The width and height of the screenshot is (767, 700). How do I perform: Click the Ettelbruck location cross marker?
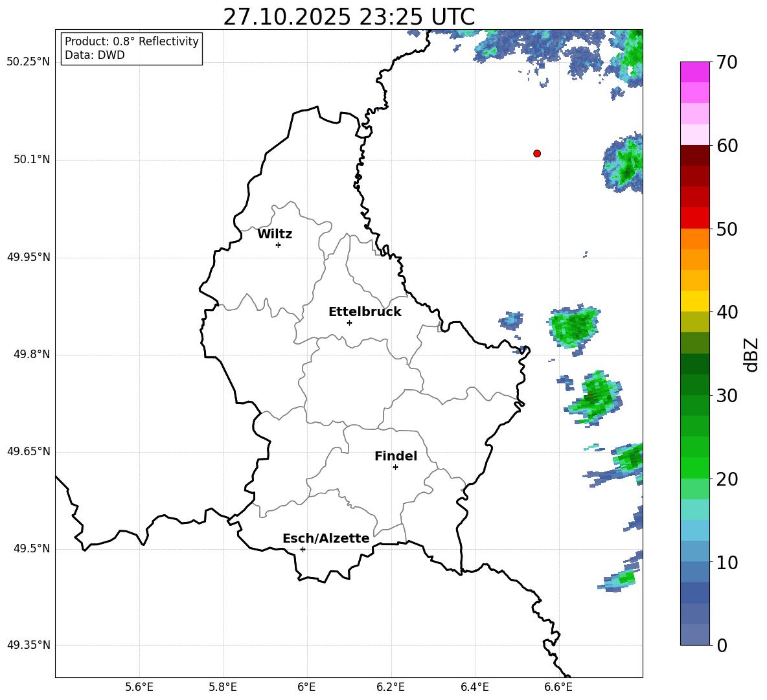(349, 322)
